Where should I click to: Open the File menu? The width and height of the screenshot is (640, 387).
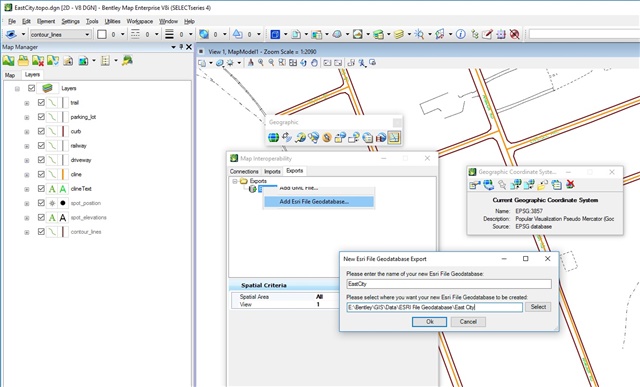coord(12,21)
